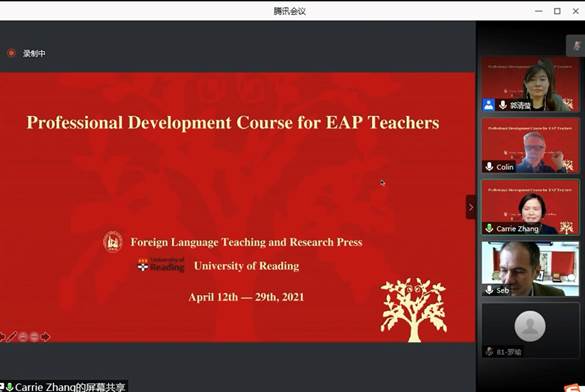The height and width of the screenshot is (392, 585).
Task: Click the blue host badge on first participant
Action: click(x=488, y=105)
